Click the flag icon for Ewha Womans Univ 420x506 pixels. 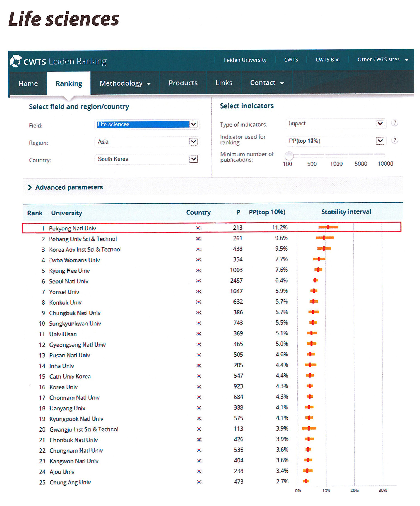tap(198, 260)
